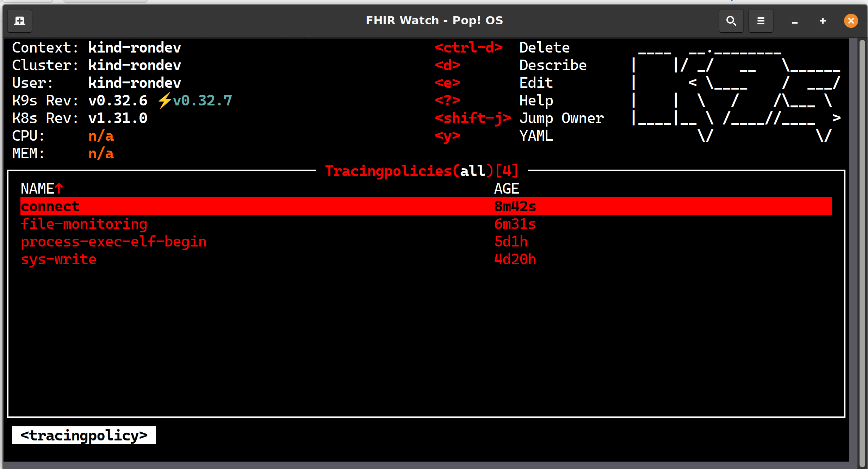Screen dimensions: 868x469
Task: Click the NAME sort arrow indicator
Action: 59,188
